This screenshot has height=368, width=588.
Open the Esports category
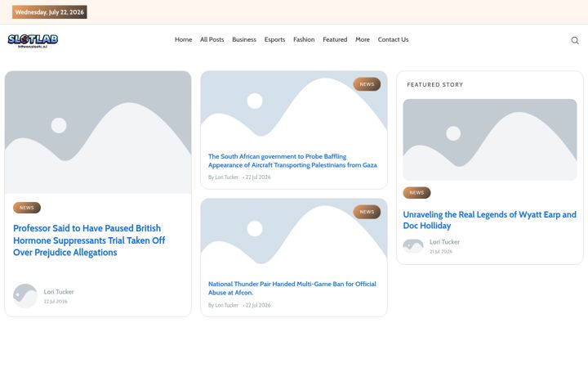tap(274, 39)
